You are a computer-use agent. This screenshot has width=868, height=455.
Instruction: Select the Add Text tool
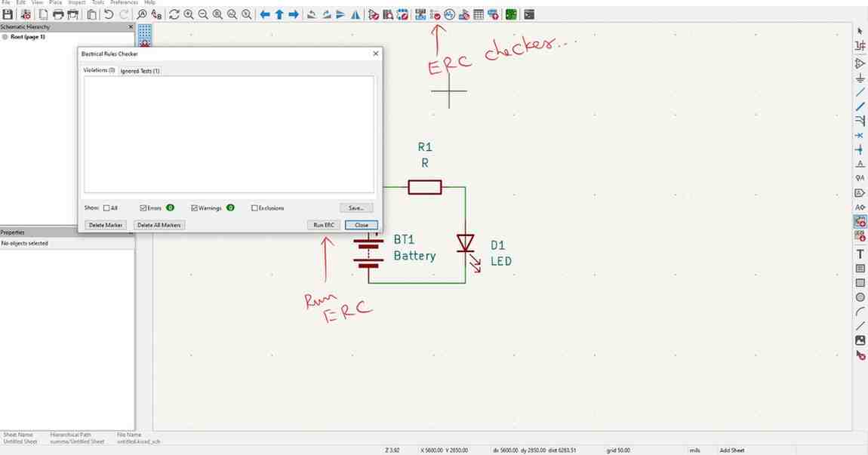click(x=860, y=254)
